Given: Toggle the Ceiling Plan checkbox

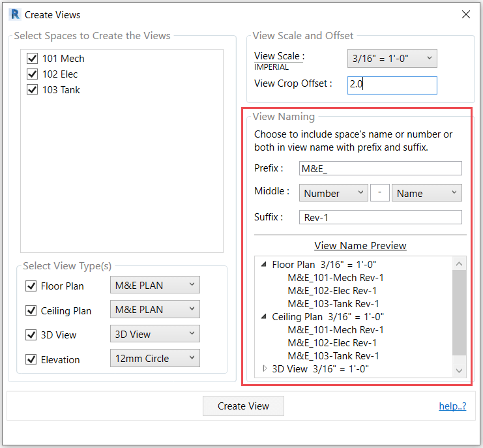Looking at the screenshot, I should [31, 310].
